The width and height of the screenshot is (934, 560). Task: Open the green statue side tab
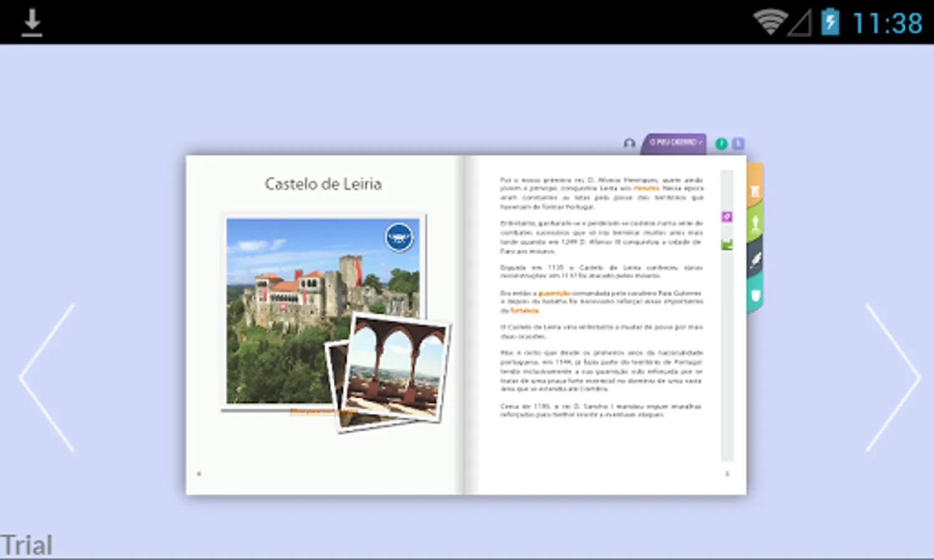point(755,223)
